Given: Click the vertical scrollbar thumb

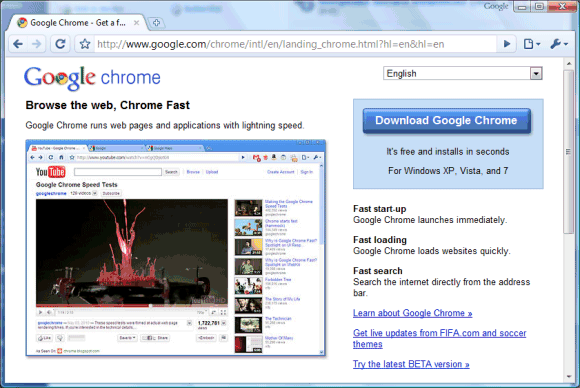Looking at the screenshot, I should point(569,152).
